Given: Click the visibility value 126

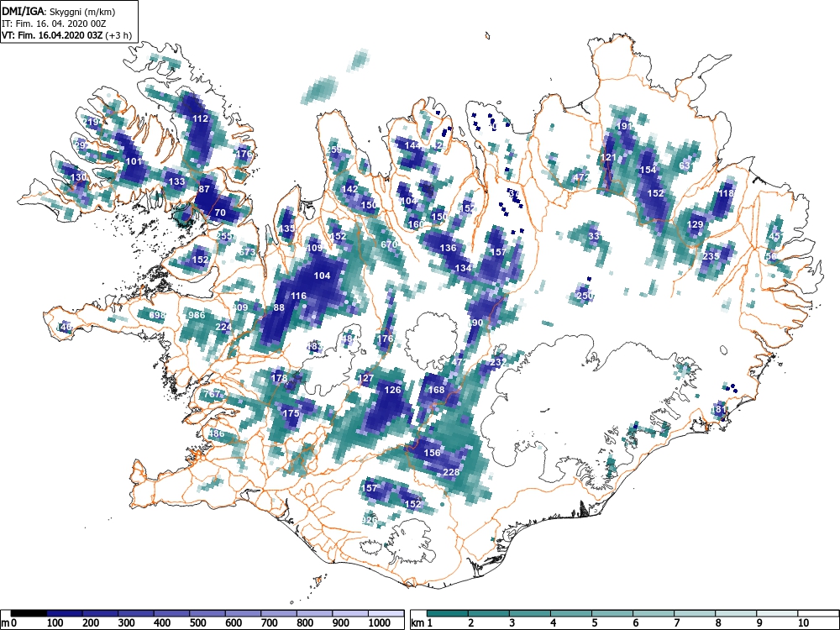Looking at the screenshot, I should pyautogui.click(x=392, y=390).
